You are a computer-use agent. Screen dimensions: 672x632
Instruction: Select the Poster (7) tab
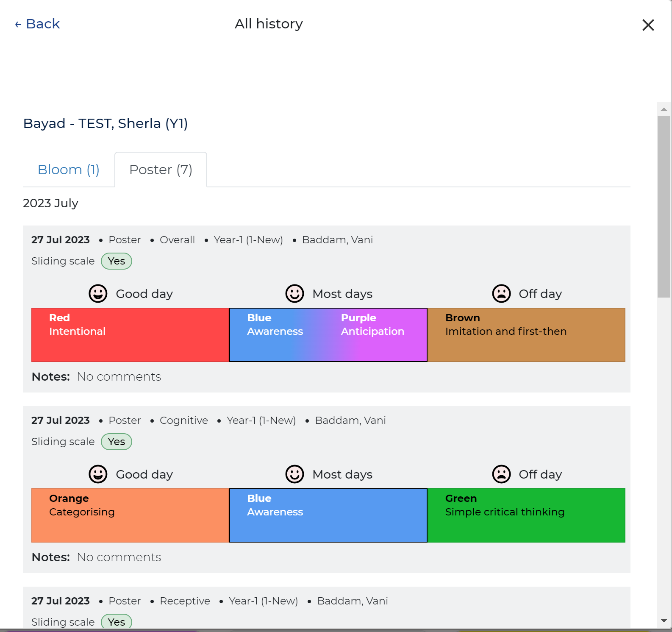(161, 170)
